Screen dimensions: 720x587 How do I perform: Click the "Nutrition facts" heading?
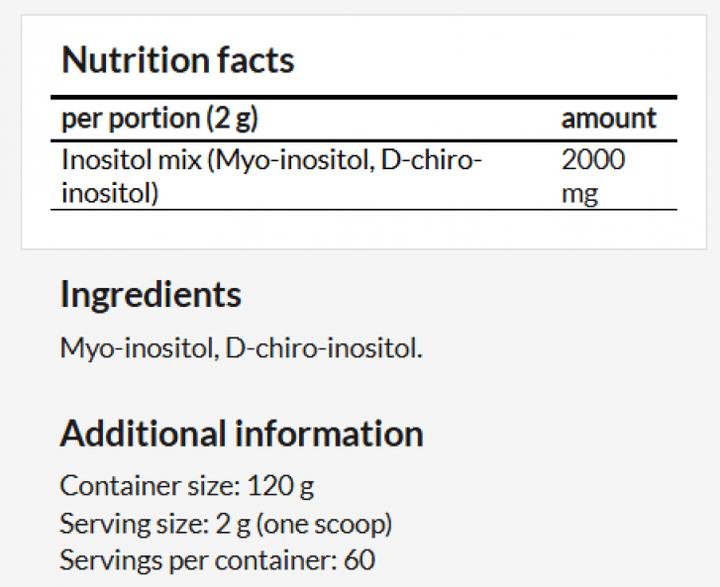tap(178, 60)
